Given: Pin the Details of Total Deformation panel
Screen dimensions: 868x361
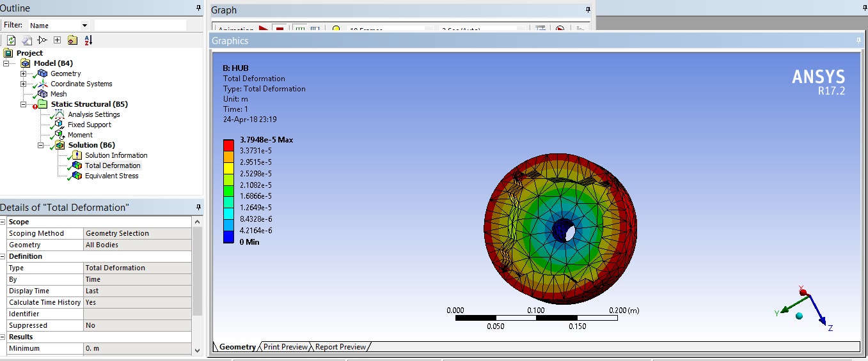Looking at the screenshot, I should pyautogui.click(x=198, y=207).
